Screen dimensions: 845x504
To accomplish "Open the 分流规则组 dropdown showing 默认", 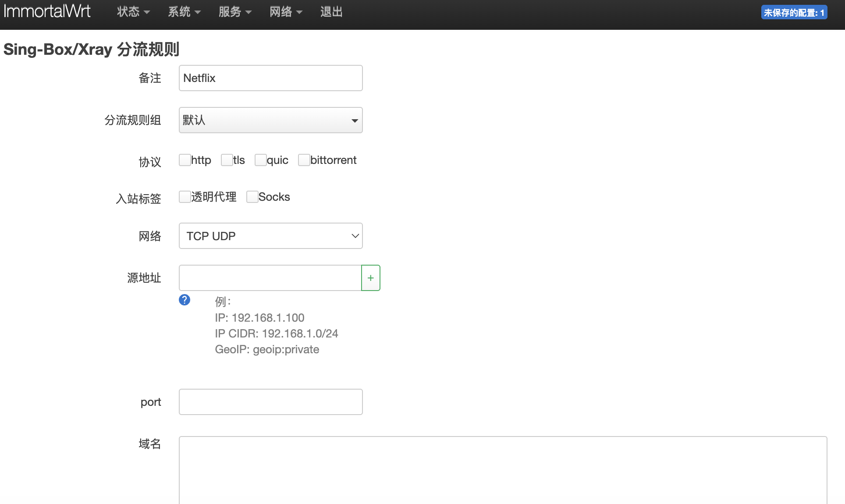I will click(x=271, y=120).
